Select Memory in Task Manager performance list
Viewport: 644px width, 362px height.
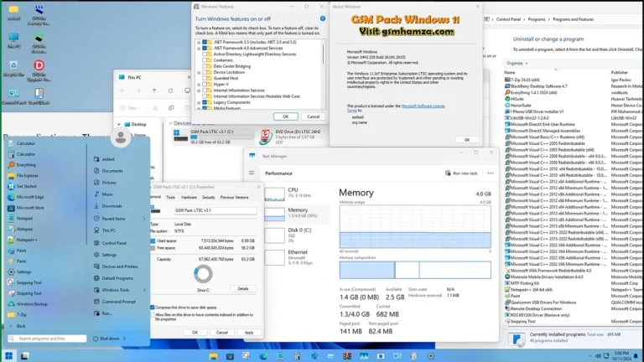tap(298, 211)
